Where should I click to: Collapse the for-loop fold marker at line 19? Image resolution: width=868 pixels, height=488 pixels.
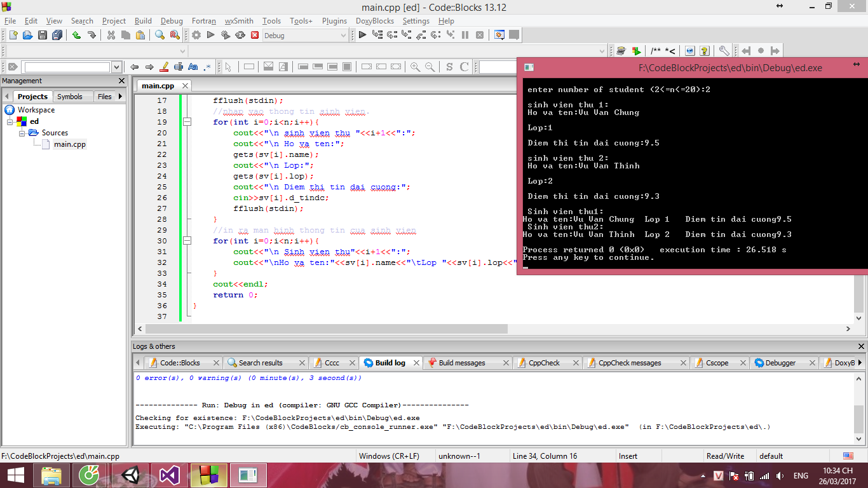tap(187, 122)
